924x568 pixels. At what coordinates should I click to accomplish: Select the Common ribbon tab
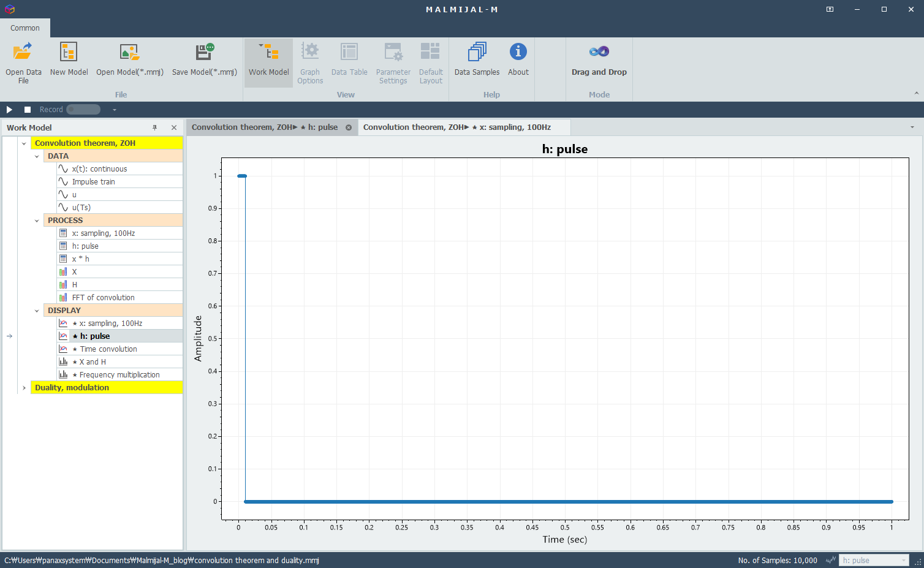point(25,28)
